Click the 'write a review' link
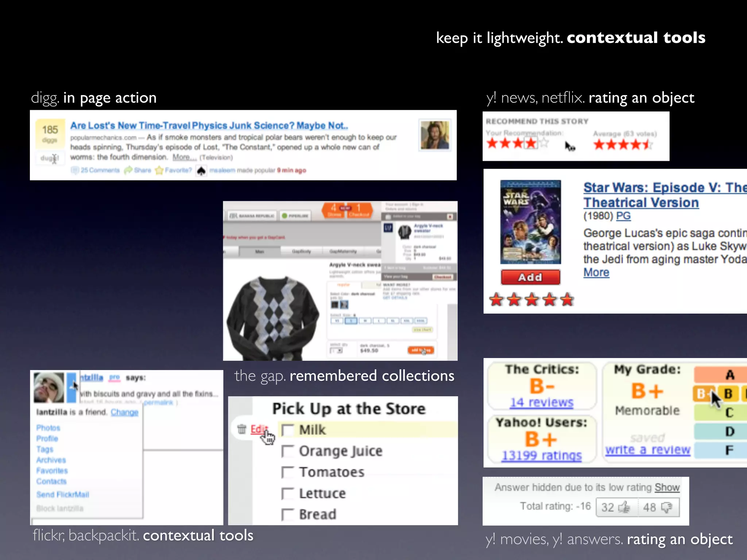Viewport: 747px width, 560px height. tap(648, 450)
